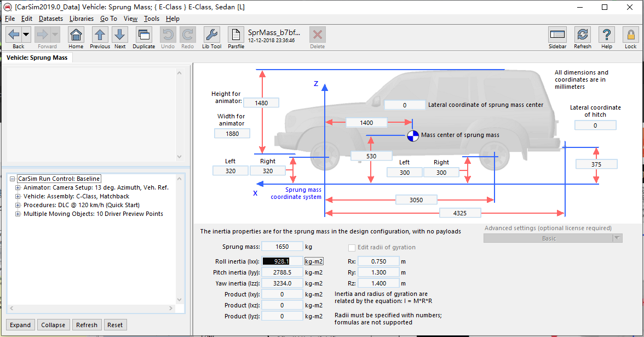Select the Roll inertia Ixx field

coord(282,261)
